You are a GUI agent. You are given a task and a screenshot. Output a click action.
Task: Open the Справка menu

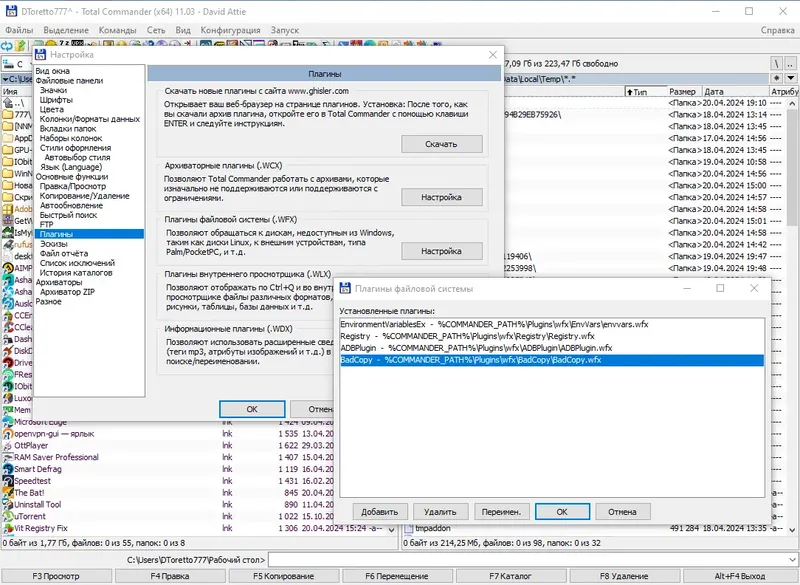point(777,30)
